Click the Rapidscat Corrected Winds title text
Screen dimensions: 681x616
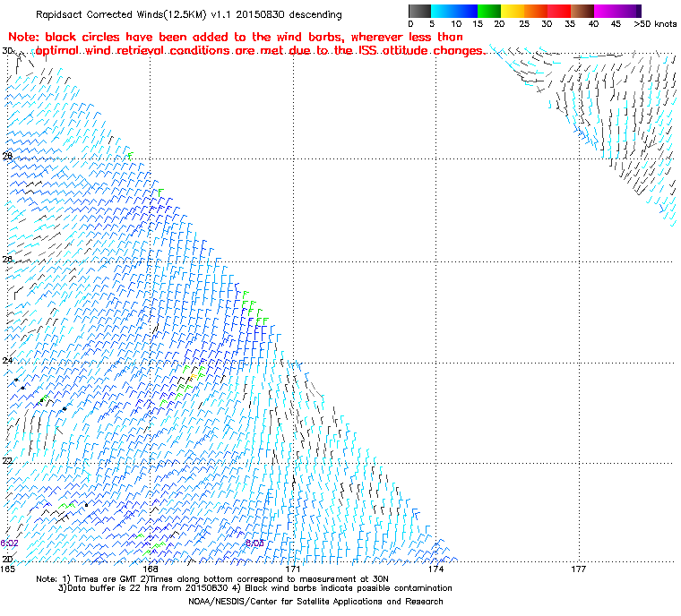coord(189,14)
